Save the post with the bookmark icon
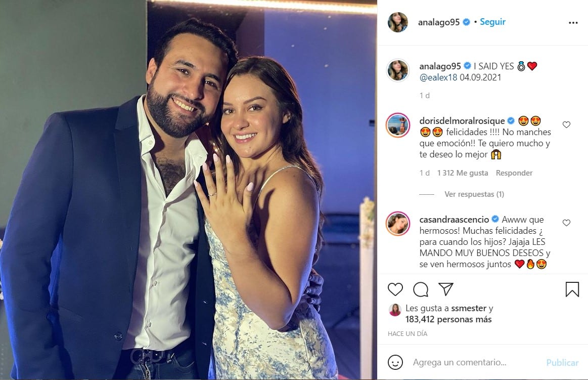Screen dimensions: 588x380 [x=572, y=289]
